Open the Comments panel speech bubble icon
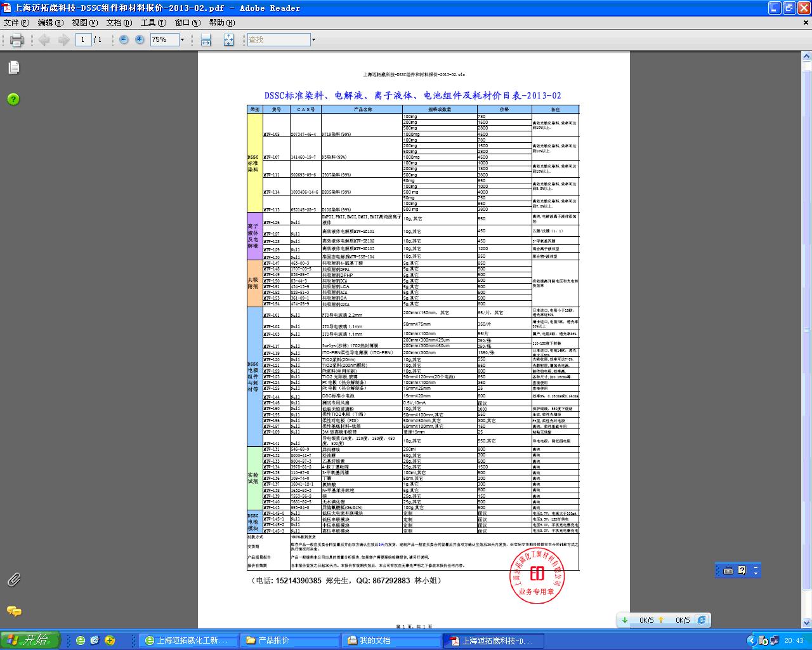The width and height of the screenshot is (812, 650). [13, 611]
